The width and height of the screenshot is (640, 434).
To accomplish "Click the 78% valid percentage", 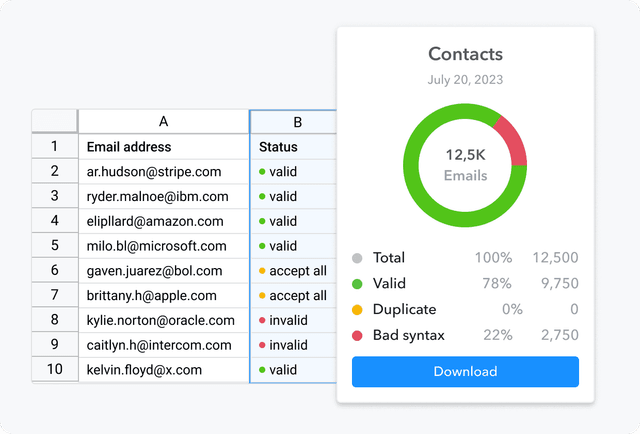I will coord(497,283).
